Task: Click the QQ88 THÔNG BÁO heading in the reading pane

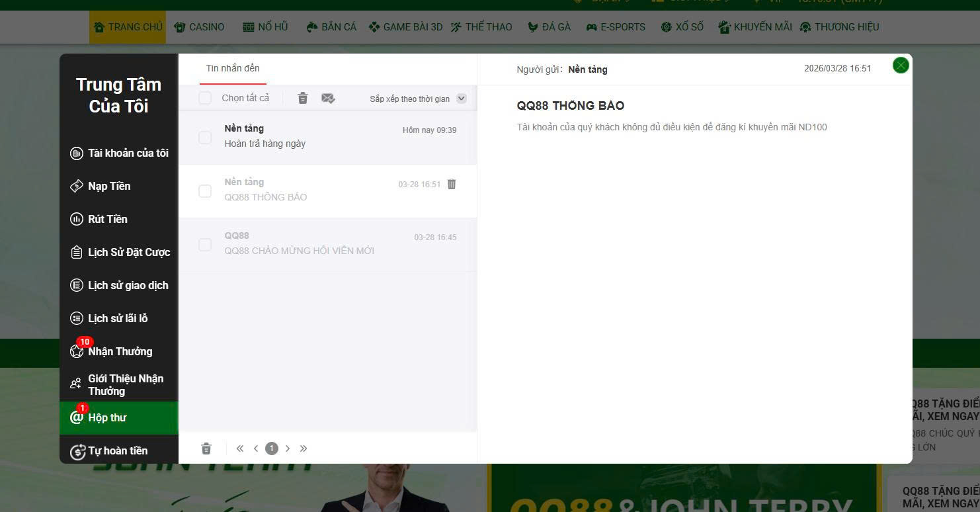Action: point(571,106)
